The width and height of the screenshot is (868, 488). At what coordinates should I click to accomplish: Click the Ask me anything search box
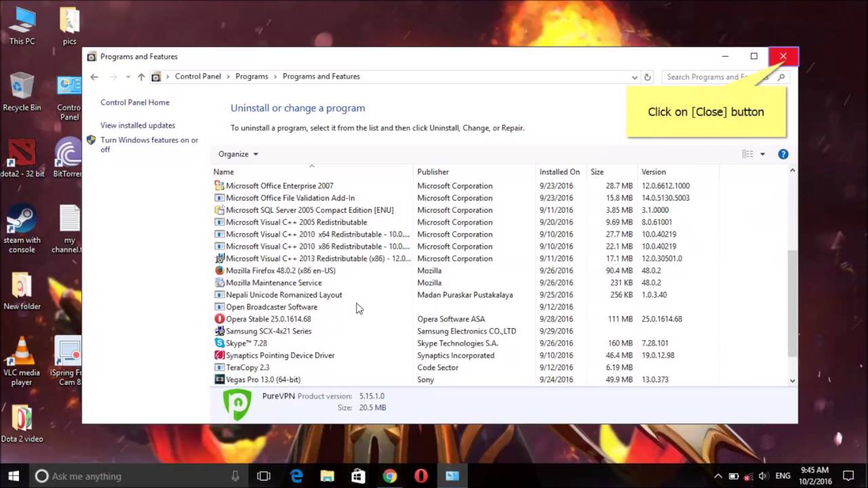coord(140,476)
